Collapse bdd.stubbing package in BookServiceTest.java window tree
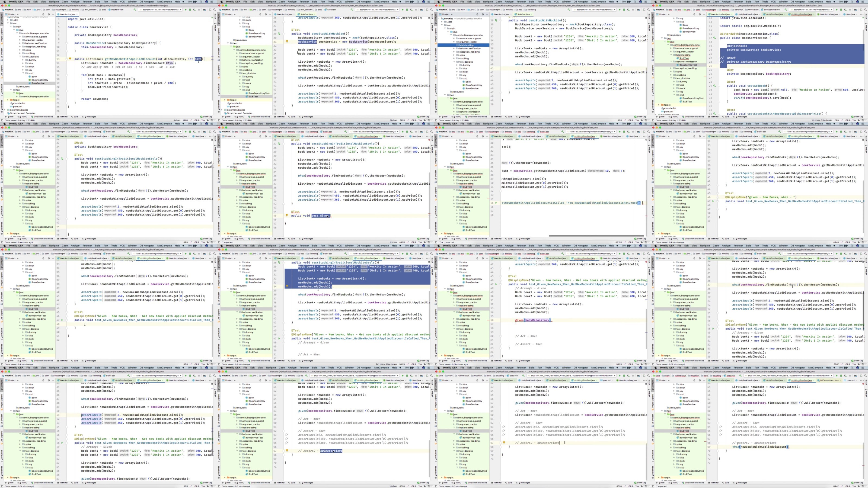 pos(671,55)
